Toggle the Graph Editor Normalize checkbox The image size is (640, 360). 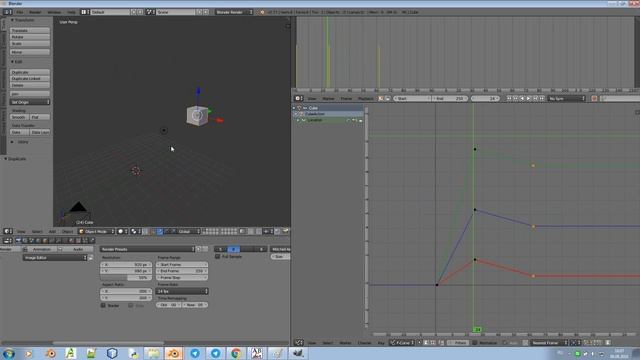click(475, 343)
